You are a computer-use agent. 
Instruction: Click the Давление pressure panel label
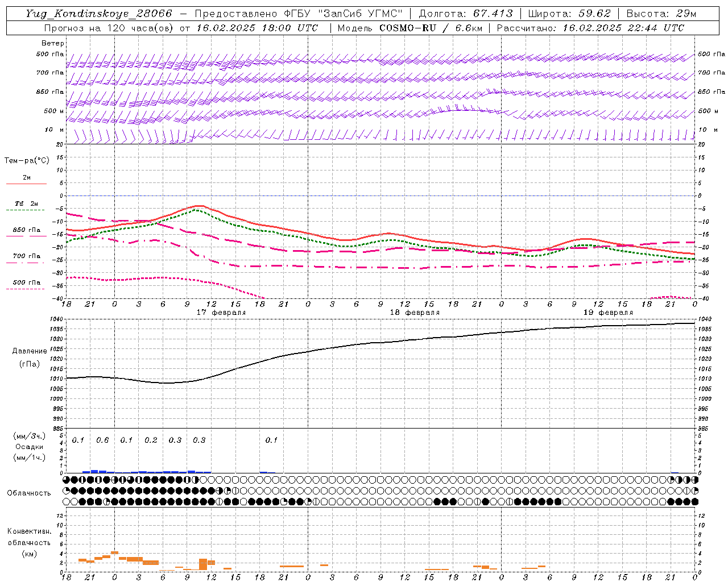pyautogui.click(x=30, y=351)
